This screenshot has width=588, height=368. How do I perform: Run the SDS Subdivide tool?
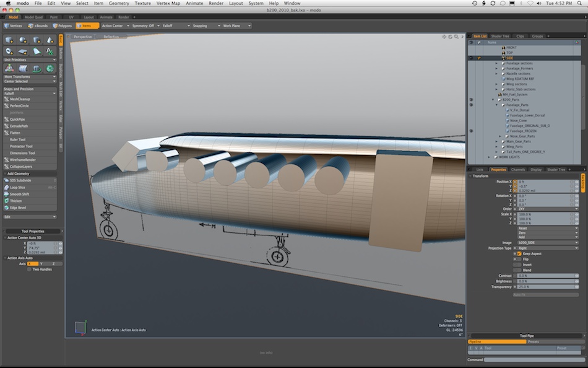tap(21, 180)
